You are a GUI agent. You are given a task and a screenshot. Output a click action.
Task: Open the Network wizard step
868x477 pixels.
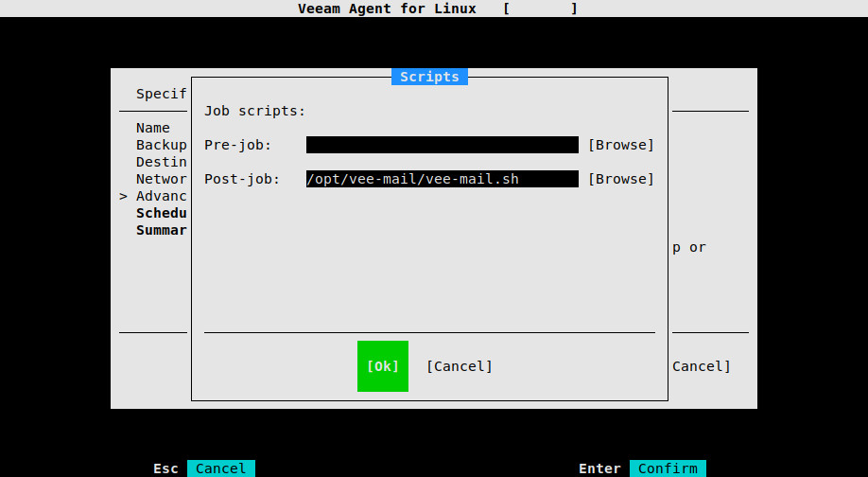click(x=161, y=179)
